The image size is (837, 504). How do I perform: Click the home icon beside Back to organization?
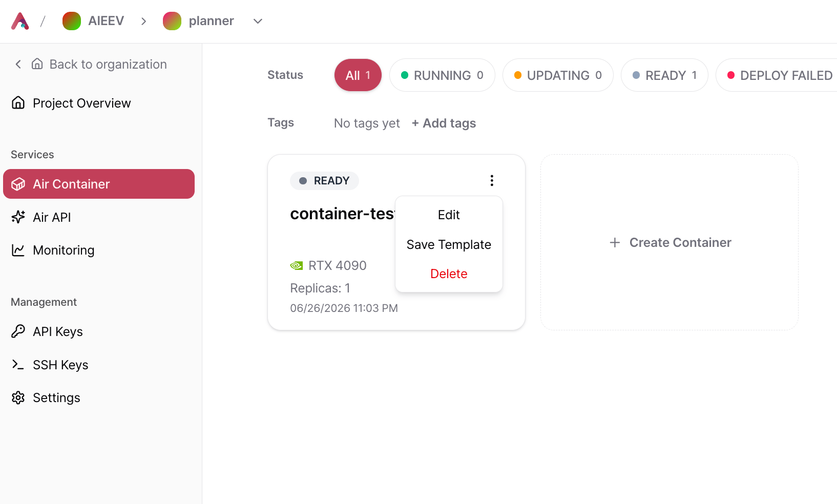37,64
